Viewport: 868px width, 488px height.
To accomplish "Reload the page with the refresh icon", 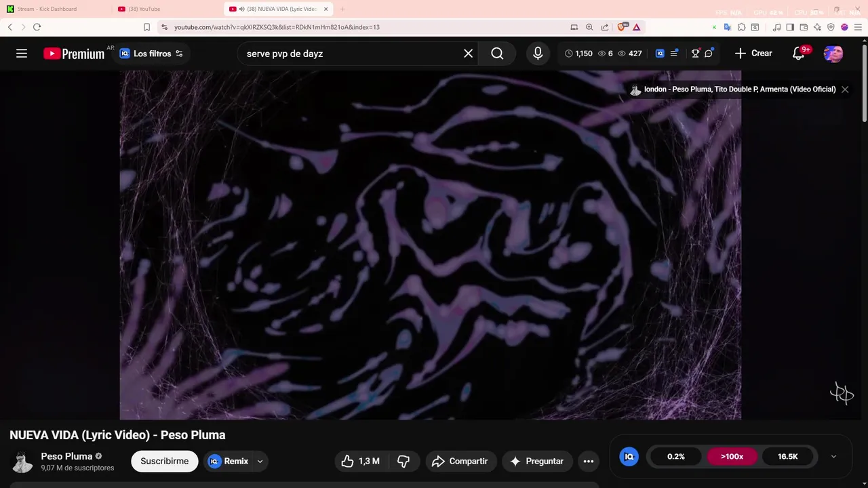I will [37, 27].
